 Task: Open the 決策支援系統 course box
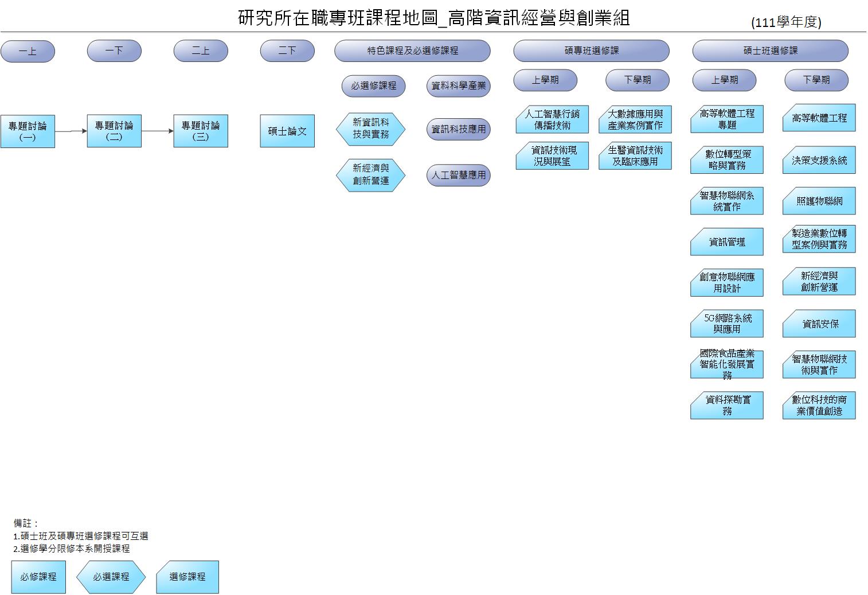pyautogui.click(x=819, y=160)
